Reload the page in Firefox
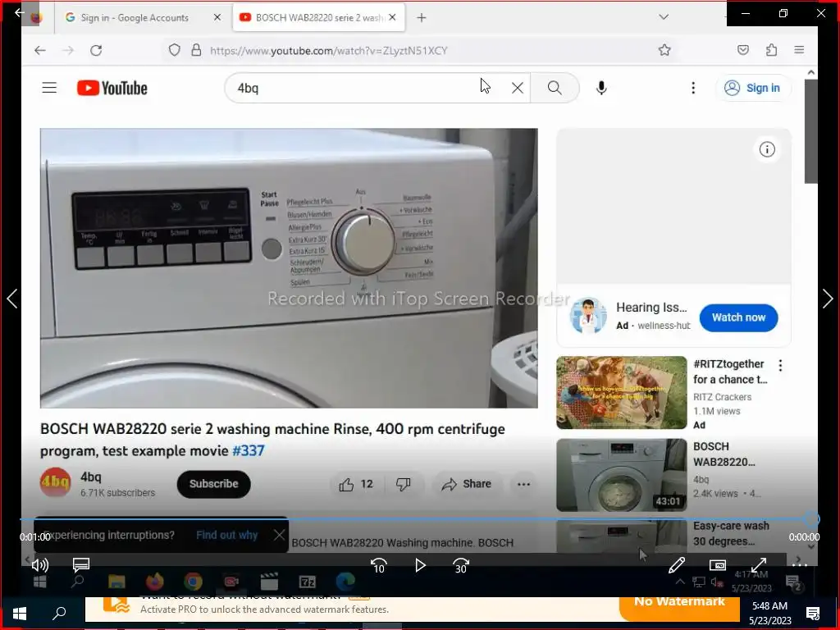The image size is (840, 630). point(96,50)
